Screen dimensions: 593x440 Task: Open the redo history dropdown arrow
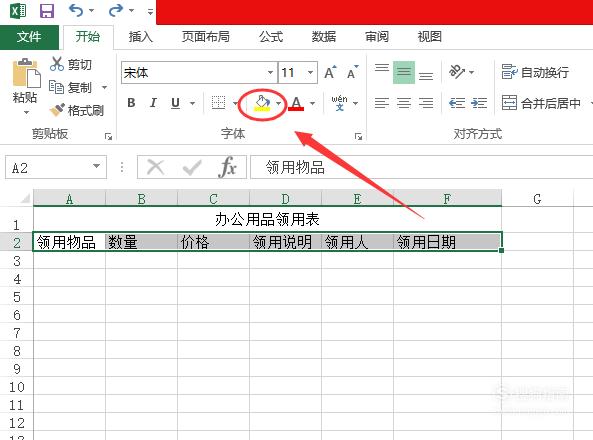tap(131, 11)
